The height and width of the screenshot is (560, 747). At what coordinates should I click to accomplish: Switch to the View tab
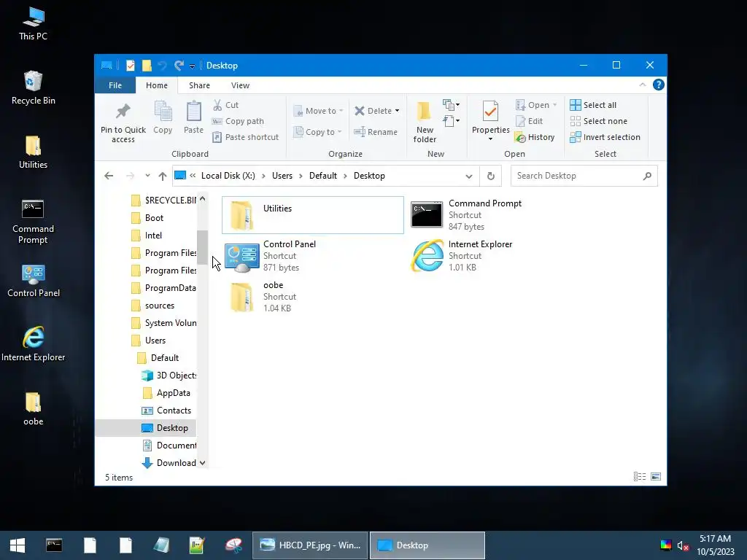pos(240,85)
